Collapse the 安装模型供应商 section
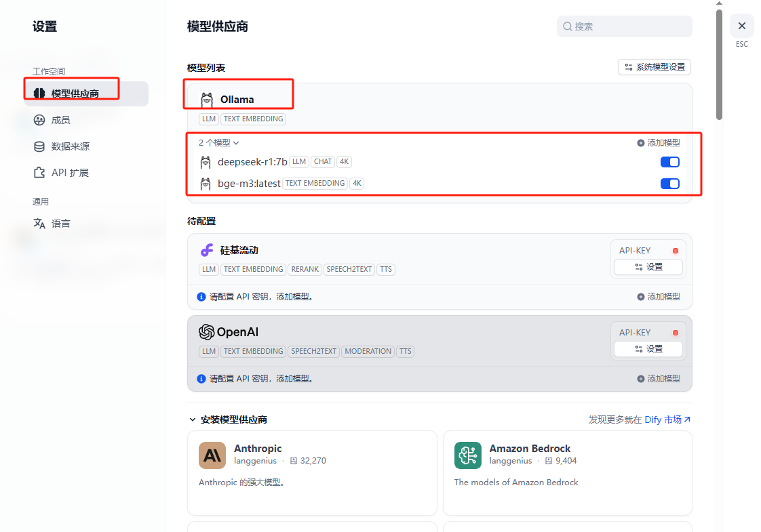The height and width of the screenshot is (532, 761). 228,420
